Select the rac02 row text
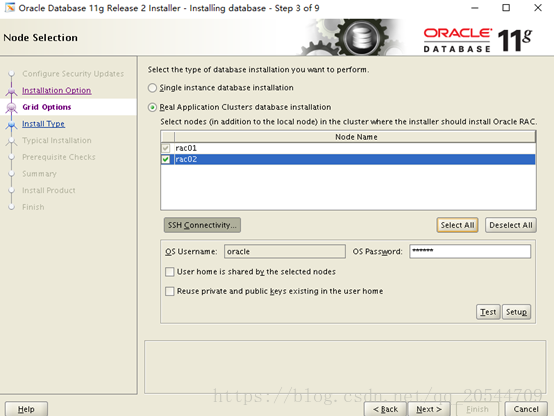The width and height of the screenshot is (554, 416). pyautogui.click(x=186, y=159)
